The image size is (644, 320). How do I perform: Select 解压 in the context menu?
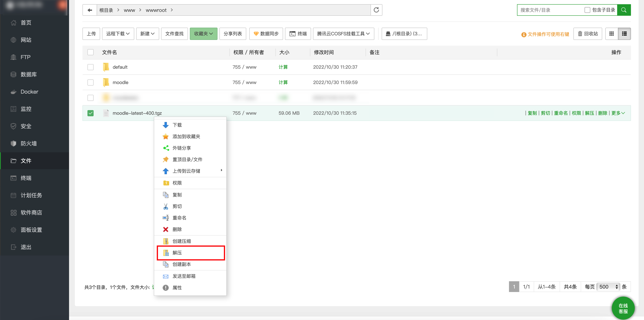(177, 253)
